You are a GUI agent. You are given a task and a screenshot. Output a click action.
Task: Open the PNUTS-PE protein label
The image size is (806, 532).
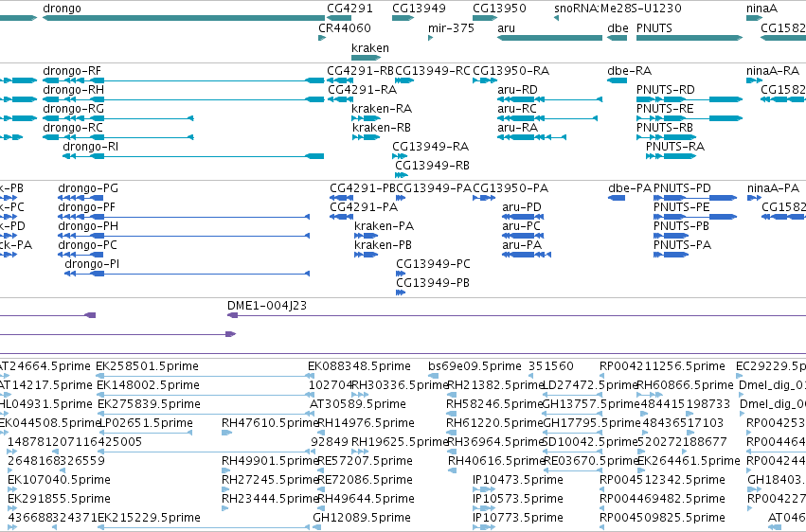click(682, 207)
